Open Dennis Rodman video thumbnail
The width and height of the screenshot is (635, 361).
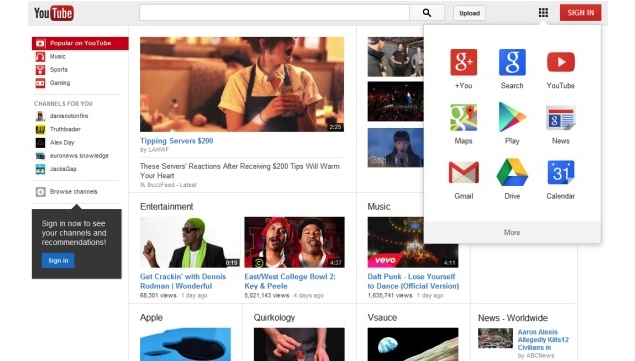[190, 242]
